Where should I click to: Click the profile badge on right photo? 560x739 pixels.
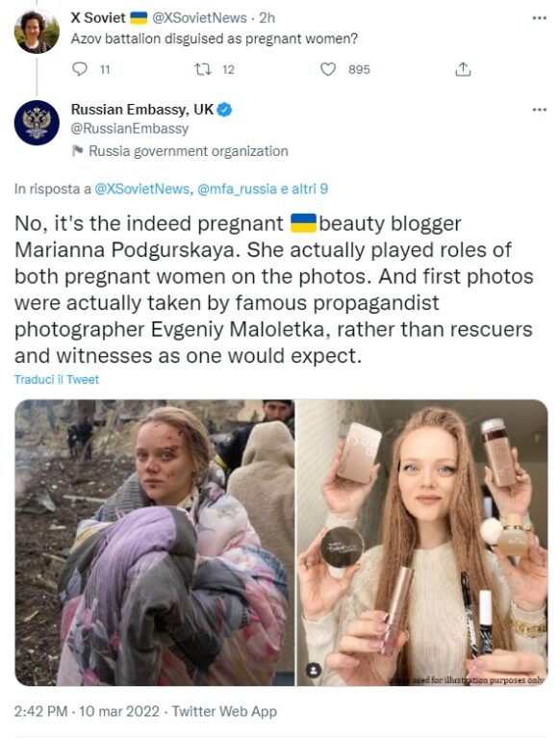pos(314,670)
